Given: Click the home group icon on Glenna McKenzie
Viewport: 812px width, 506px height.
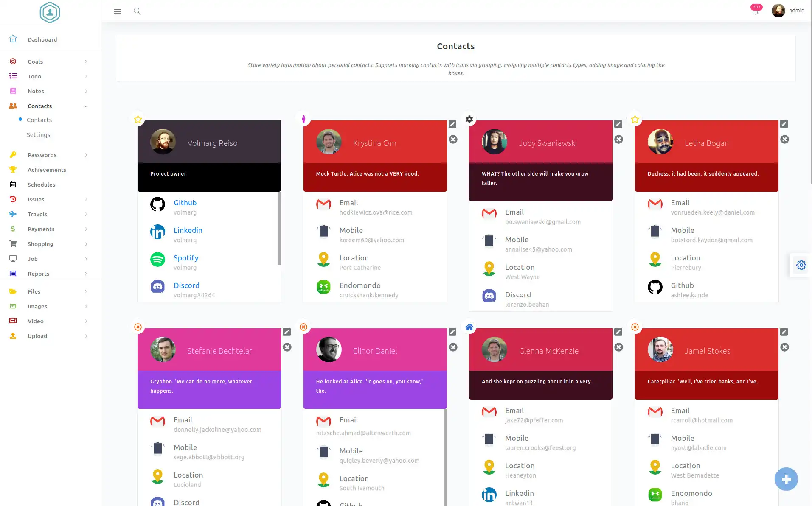Looking at the screenshot, I should 469,327.
